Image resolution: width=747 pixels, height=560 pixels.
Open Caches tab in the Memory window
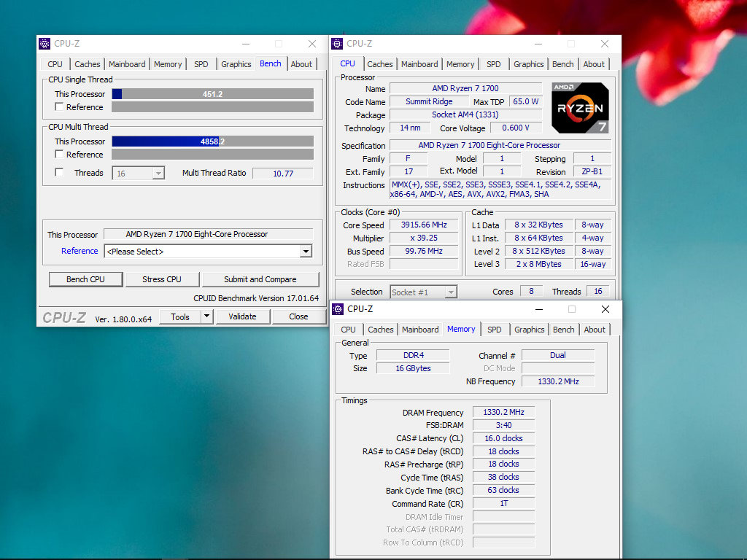point(381,330)
